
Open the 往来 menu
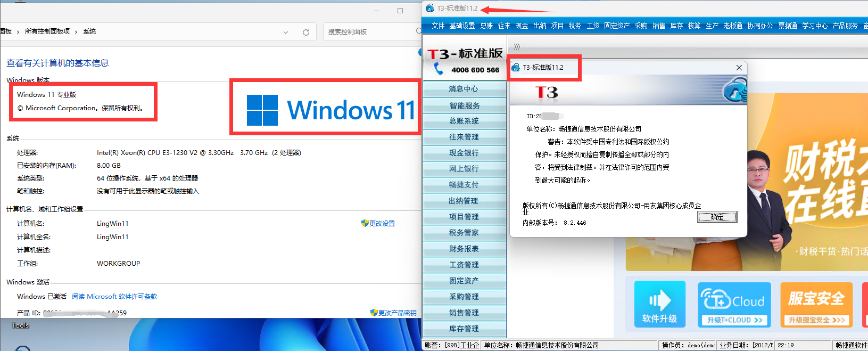(x=504, y=26)
